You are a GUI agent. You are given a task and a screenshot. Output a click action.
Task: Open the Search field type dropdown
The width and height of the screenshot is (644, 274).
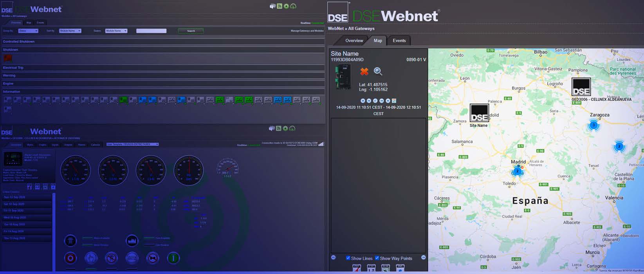pyautogui.click(x=116, y=31)
